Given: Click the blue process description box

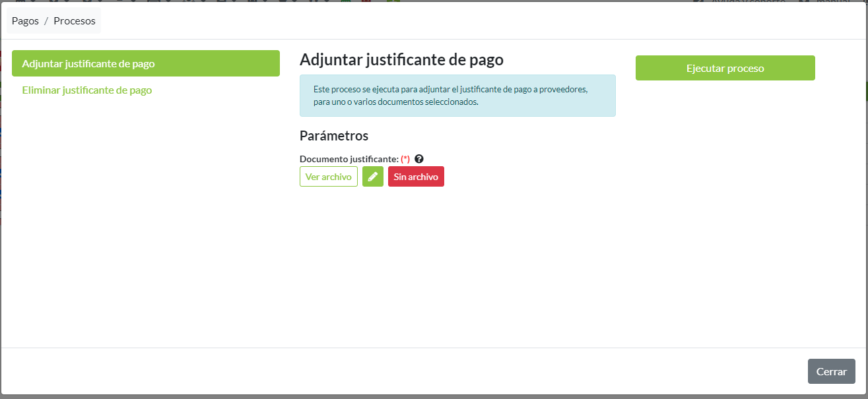Looking at the screenshot, I should (457, 96).
